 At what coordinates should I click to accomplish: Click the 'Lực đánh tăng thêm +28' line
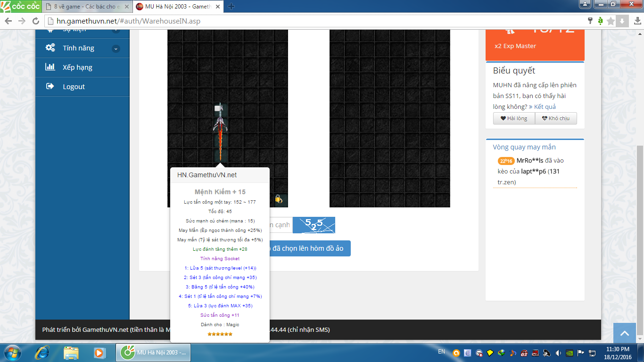pyautogui.click(x=220, y=249)
